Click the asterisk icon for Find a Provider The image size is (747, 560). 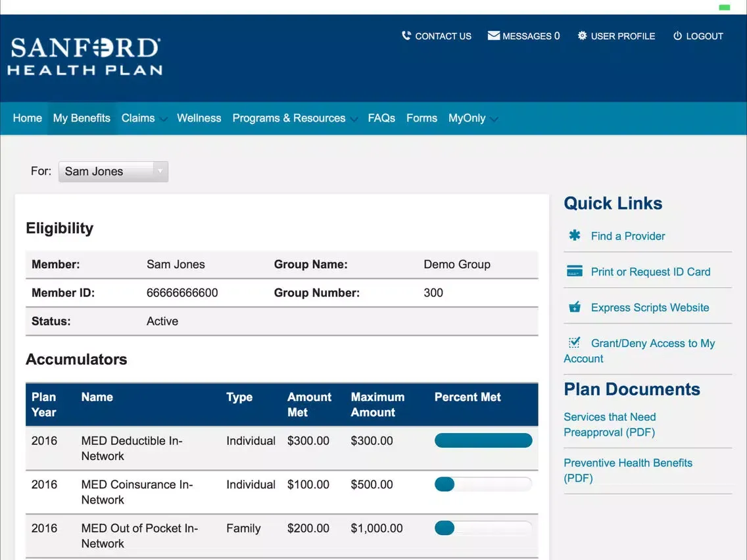(x=575, y=235)
